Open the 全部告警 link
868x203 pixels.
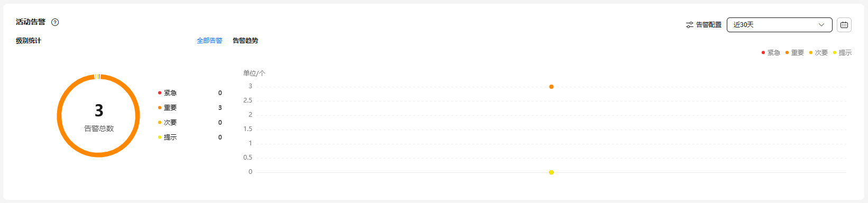point(209,41)
